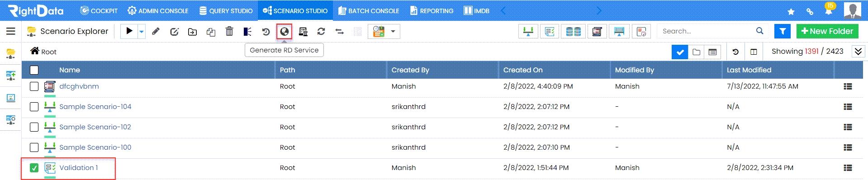This screenshot has width=868, height=180.
Task: Open the notifications bell icon
Action: pos(829,10)
